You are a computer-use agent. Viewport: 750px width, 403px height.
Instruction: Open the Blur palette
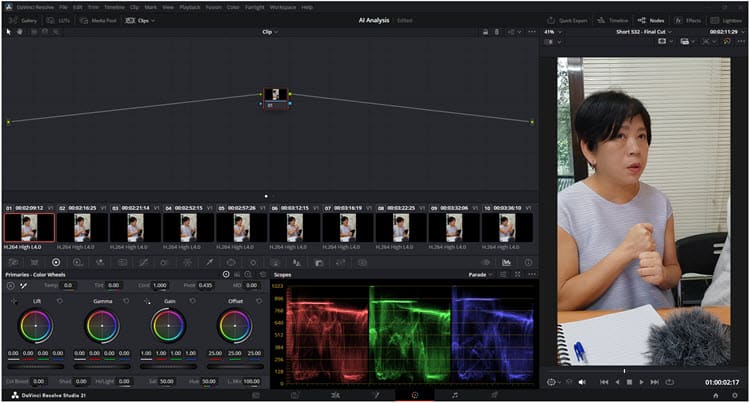(297, 262)
